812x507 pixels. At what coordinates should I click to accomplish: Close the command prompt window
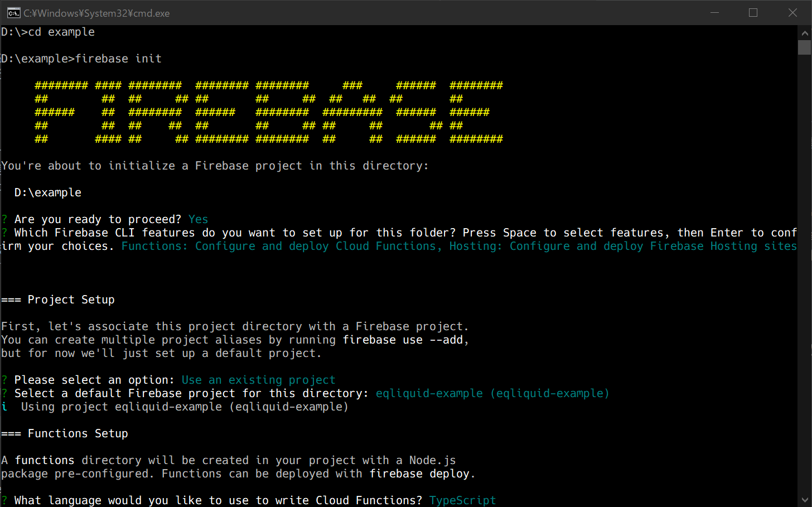(792, 13)
